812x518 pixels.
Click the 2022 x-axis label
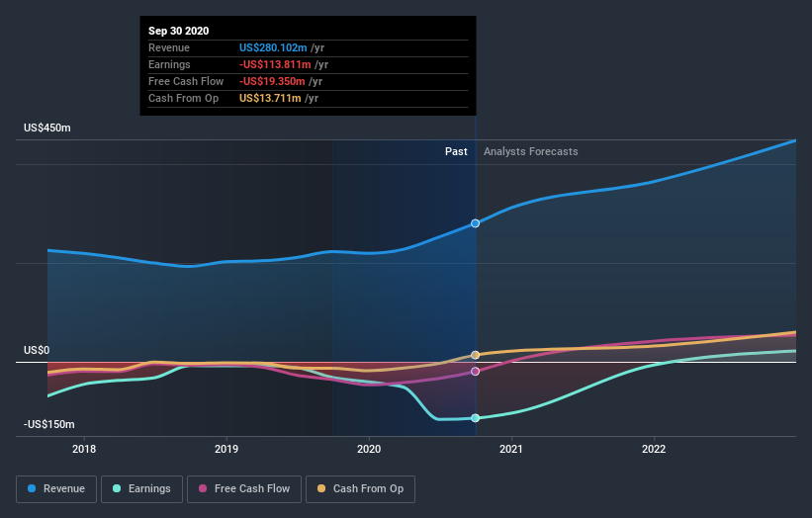[654, 449]
